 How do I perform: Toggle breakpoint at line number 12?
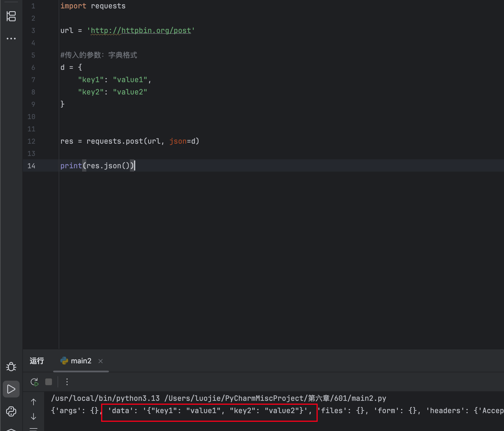pyautogui.click(x=31, y=141)
